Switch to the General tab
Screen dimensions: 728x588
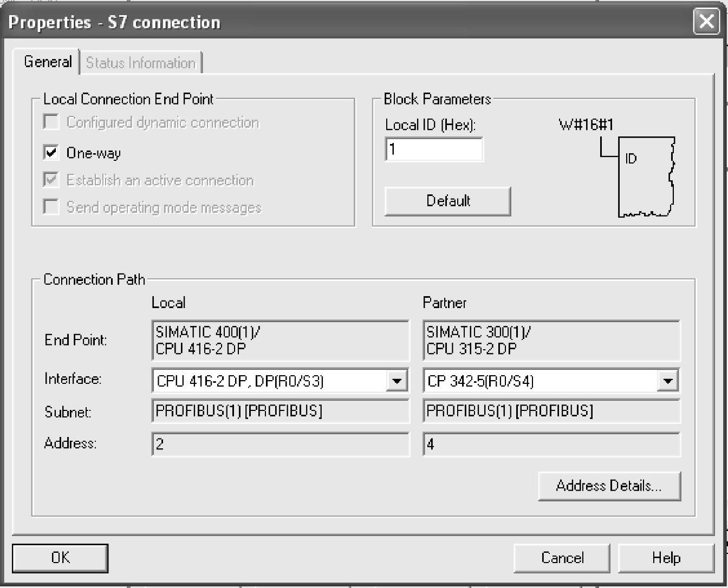48,62
